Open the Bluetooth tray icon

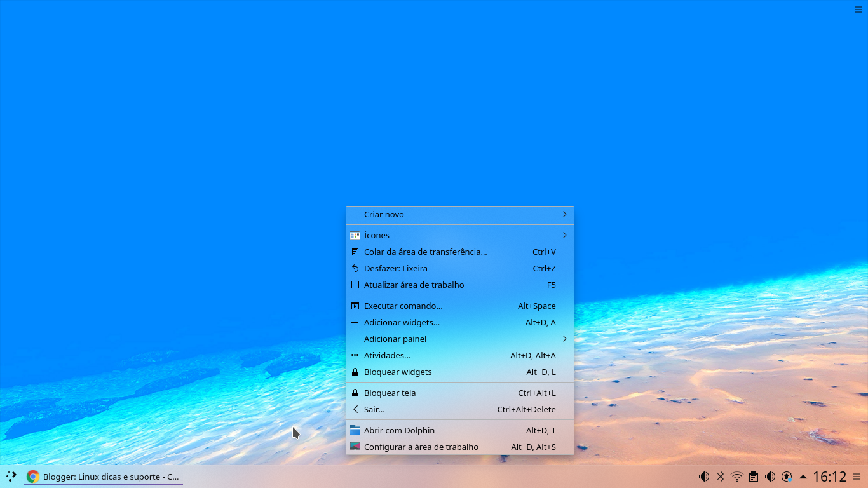720,477
